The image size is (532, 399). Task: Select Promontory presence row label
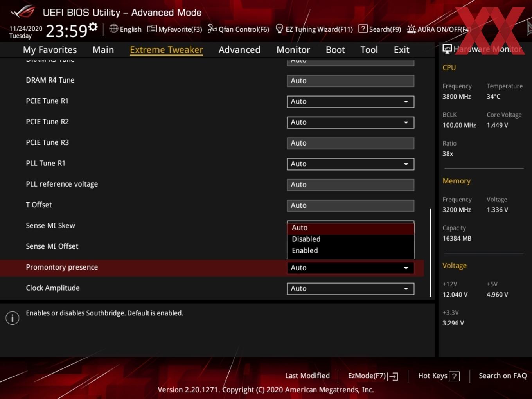point(62,267)
